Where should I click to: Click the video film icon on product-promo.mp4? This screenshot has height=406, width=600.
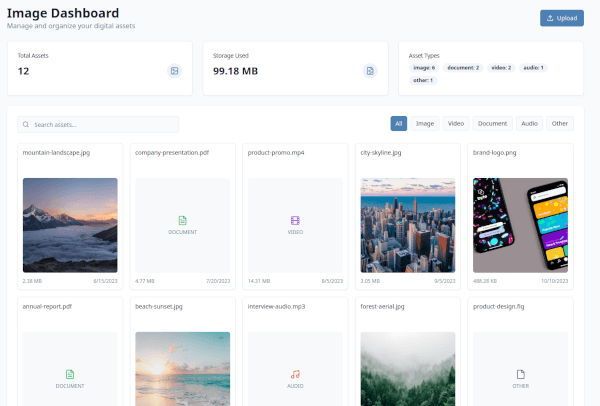[295, 220]
